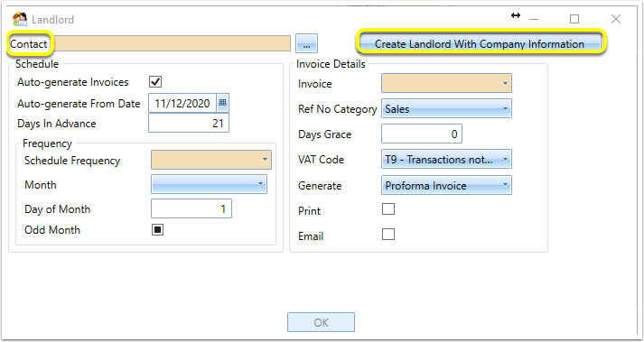Click the Day of Month field
644x342 pixels.
191,208
